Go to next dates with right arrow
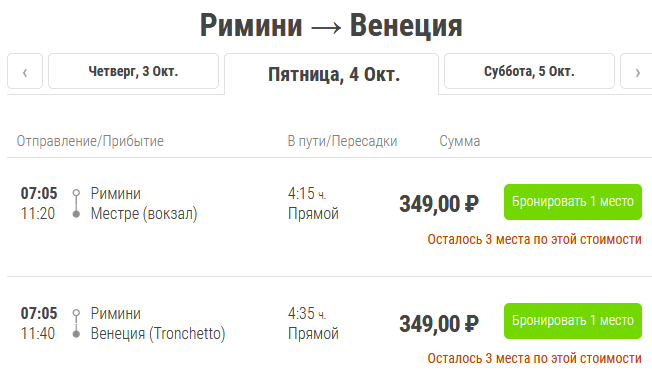The width and height of the screenshot is (652, 377). coord(637,71)
